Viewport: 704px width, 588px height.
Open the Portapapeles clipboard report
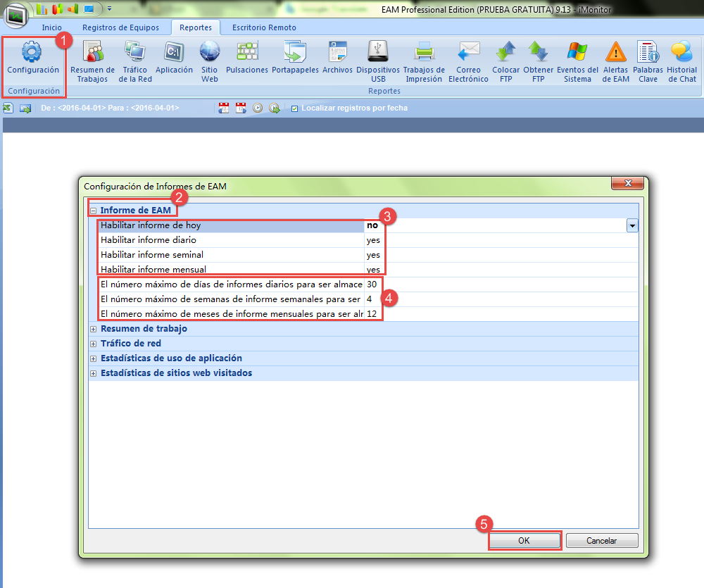point(295,58)
